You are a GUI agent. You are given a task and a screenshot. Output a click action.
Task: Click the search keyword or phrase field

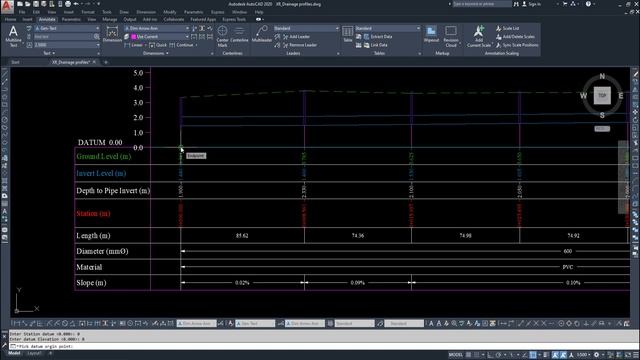click(481, 4)
